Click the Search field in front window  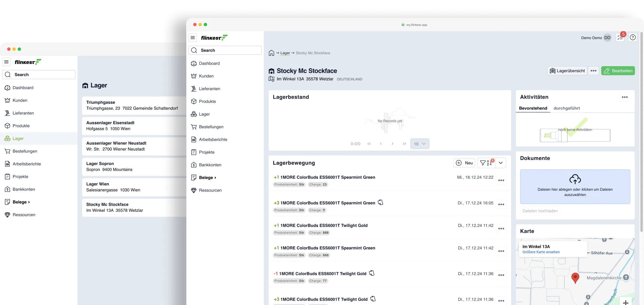coord(225,50)
